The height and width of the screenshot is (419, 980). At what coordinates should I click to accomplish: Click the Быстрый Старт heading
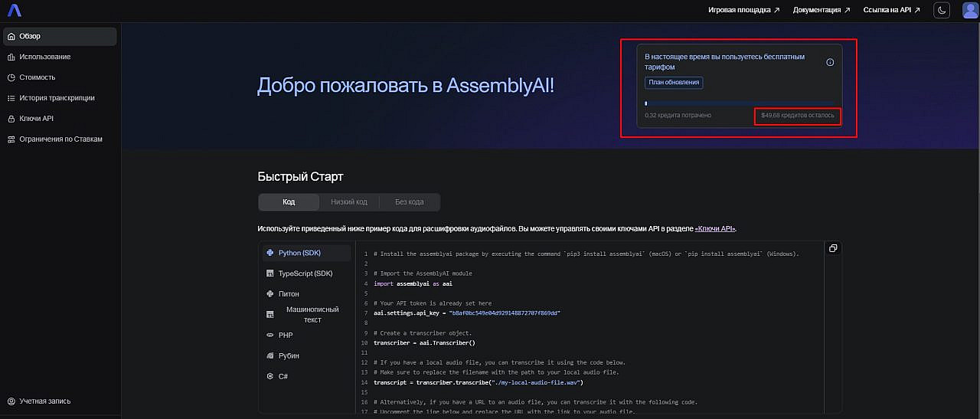tap(301, 177)
